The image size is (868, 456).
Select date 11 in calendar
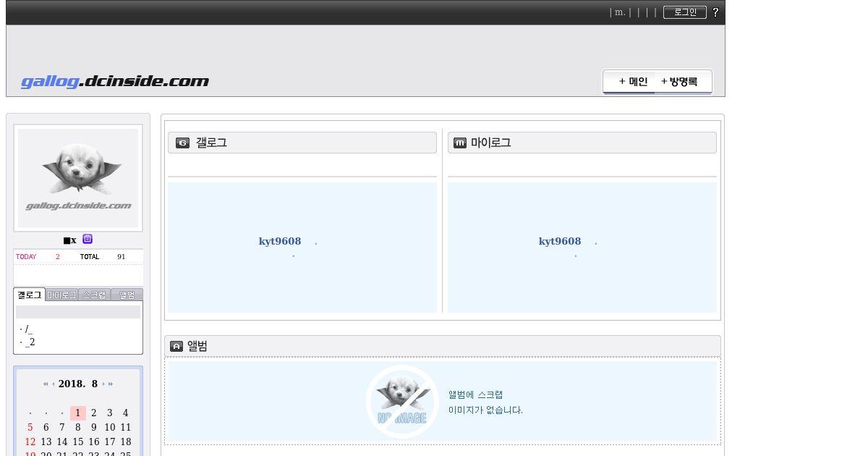tap(126, 428)
